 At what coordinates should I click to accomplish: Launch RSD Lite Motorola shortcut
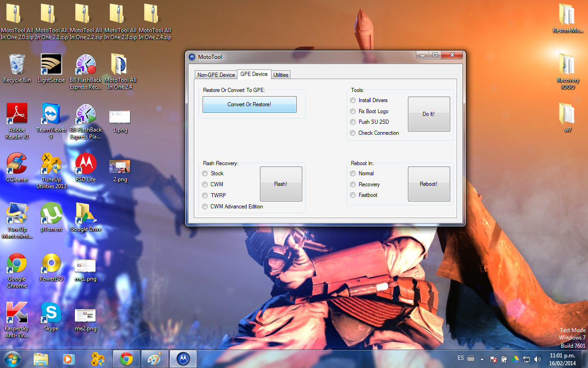86,167
